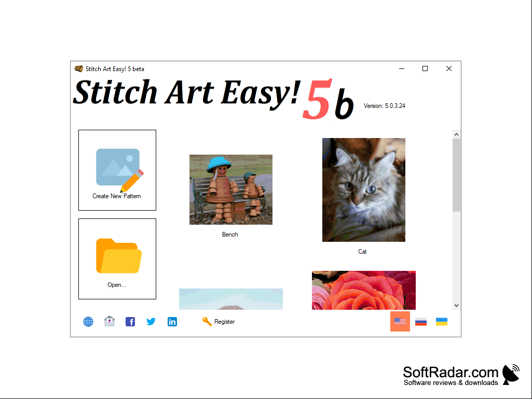Open the Cat sample thumbnail
The image size is (532, 399).
click(x=364, y=190)
